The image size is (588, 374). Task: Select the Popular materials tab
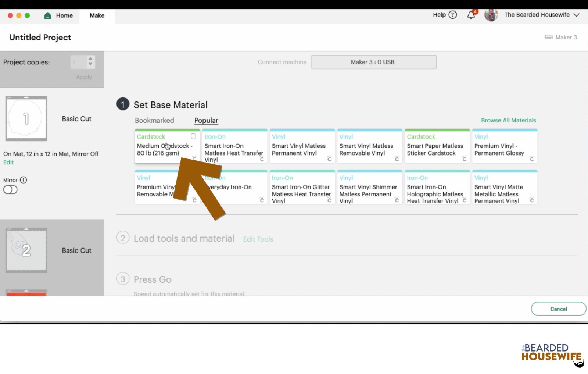pyautogui.click(x=206, y=120)
